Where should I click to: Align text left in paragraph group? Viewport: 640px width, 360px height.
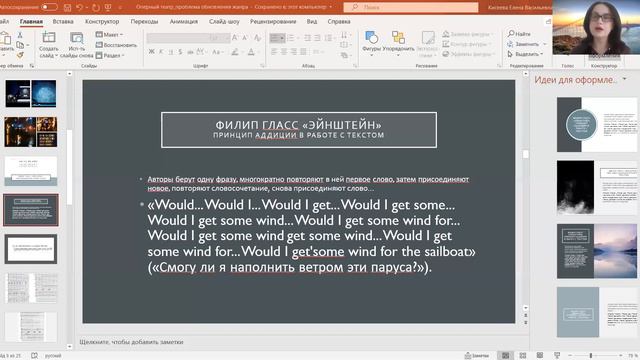(274, 52)
